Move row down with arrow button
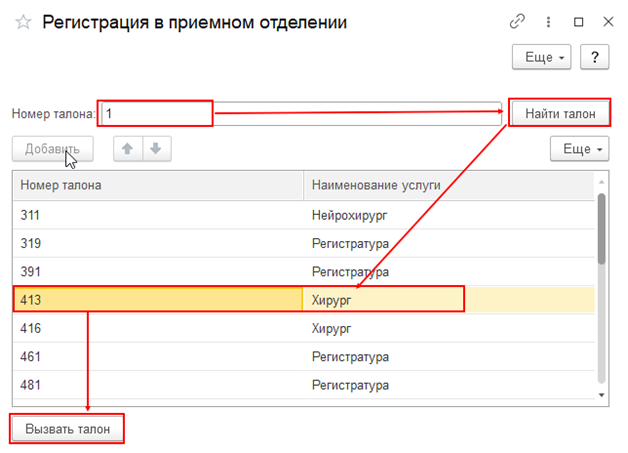 pyautogui.click(x=154, y=149)
